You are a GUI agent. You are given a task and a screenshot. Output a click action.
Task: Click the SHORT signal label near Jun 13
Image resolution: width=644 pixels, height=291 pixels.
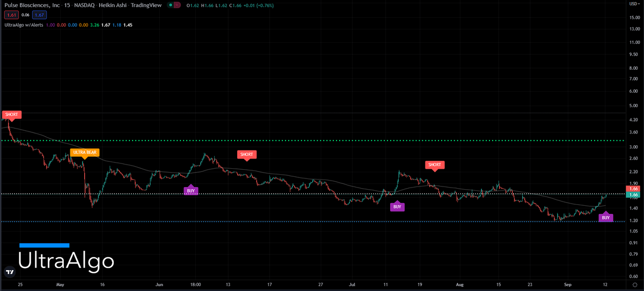[246, 154]
